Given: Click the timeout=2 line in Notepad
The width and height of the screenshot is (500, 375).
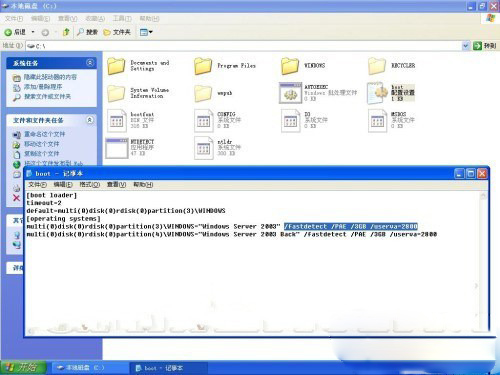Looking at the screenshot, I should point(44,203).
